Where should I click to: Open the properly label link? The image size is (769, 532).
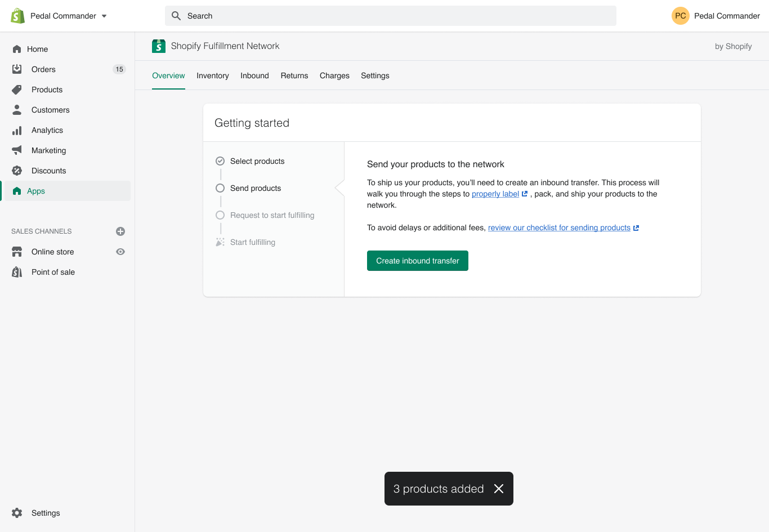(x=495, y=194)
